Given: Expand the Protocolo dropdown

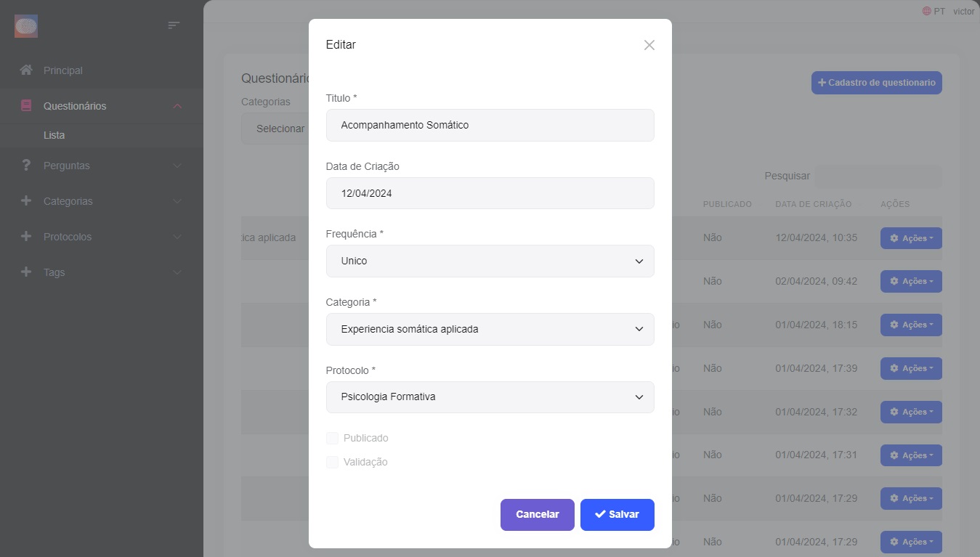Looking at the screenshot, I should [x=490, y=397].
